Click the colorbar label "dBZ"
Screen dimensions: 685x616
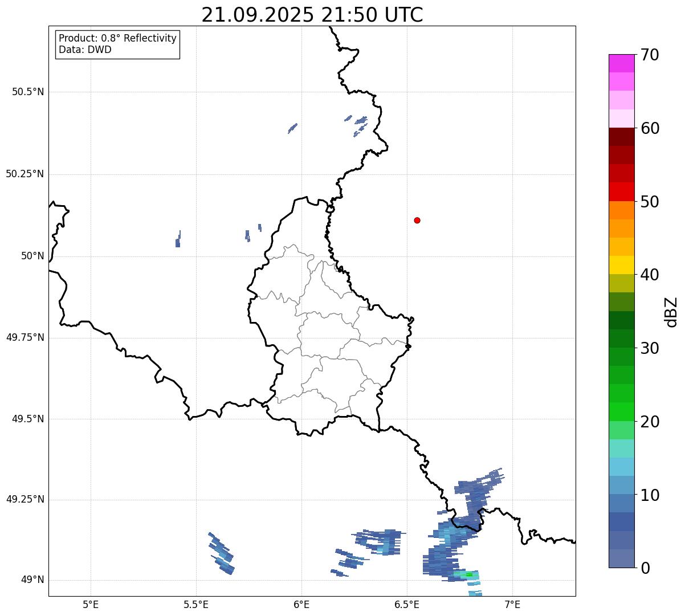[671, 312]
